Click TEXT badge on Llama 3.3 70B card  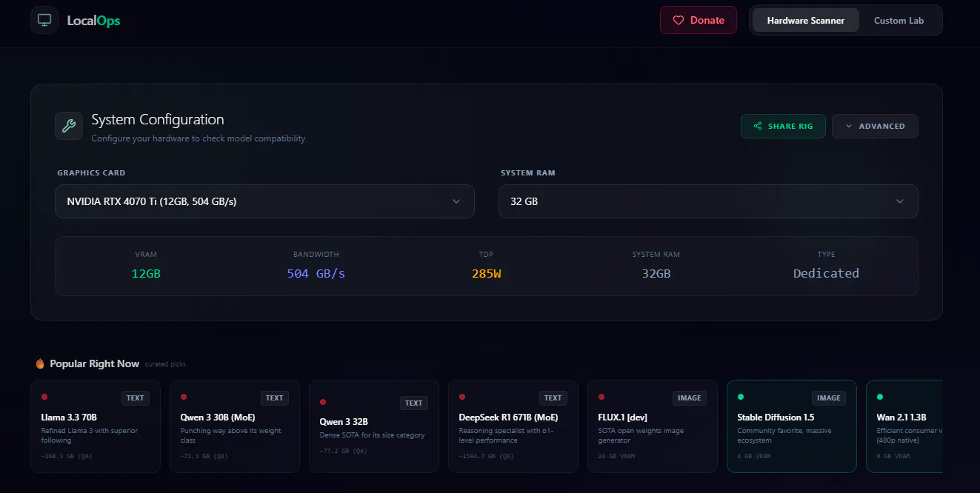pos(136,398)
